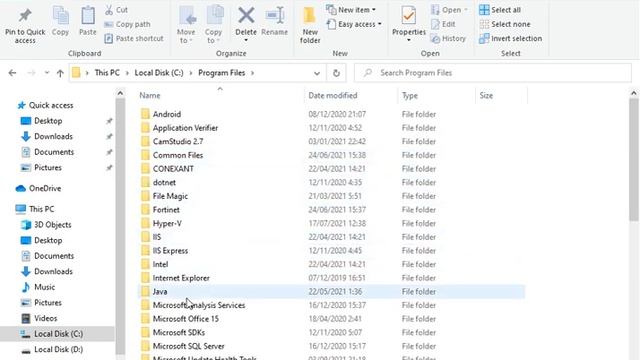Screen dimensions: 640x360
Task: Select the Common Files folder
Action: (172, 156)
